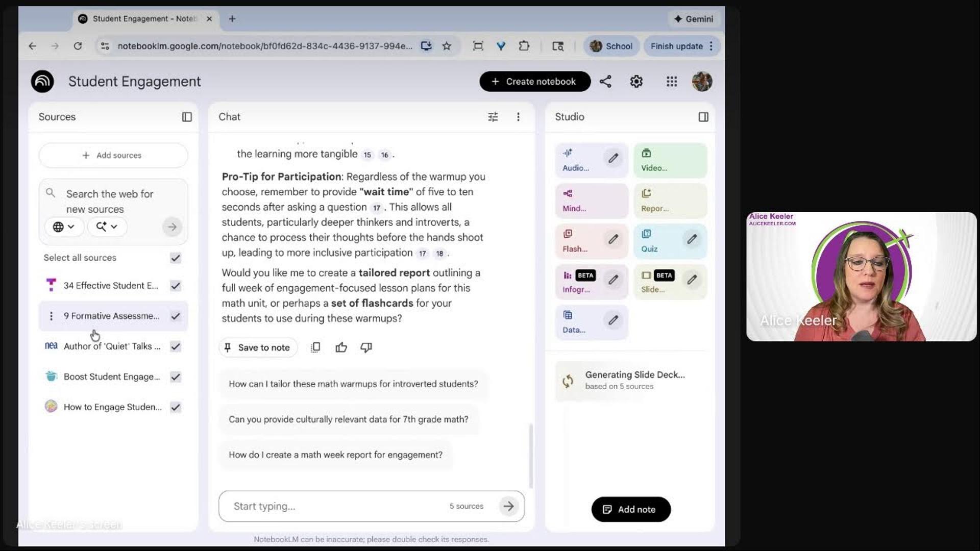The width and height of the screenshot is (980, 551).
Task: Open notebook settings gear icon
Action: (x=636, y=82)
